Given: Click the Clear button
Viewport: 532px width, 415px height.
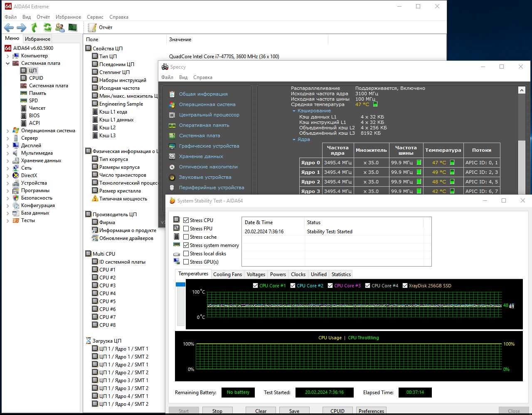Looking at the screenshot, I should click(x=261, y=411).
